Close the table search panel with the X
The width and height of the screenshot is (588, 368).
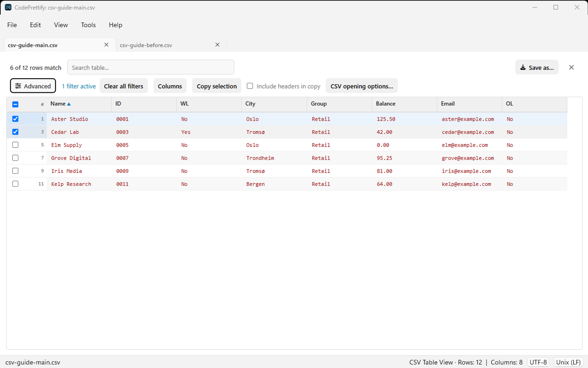coord(571,67)
